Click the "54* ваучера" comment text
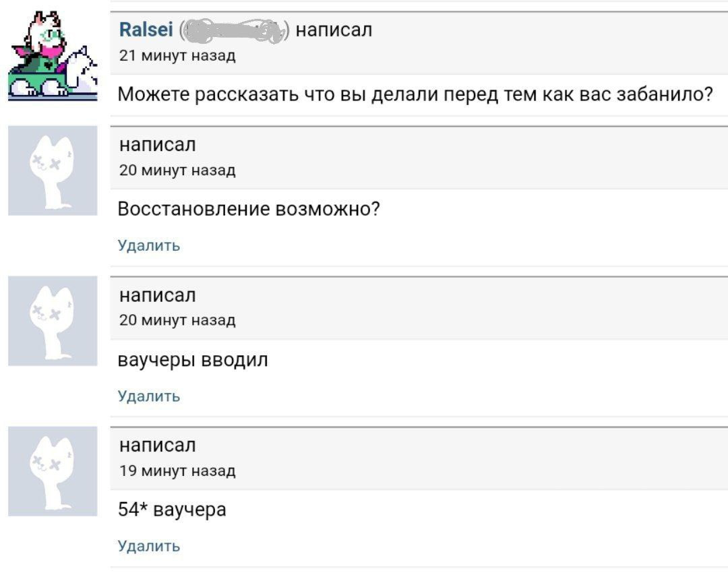The width and height of the screenshot is (728, 583). (172, 510)
